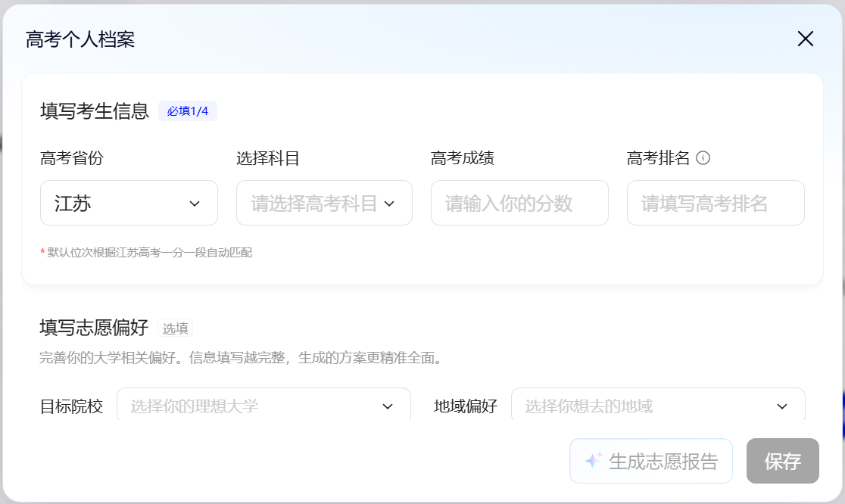Click the 必填1/4 badge

(x=188, y=111)
